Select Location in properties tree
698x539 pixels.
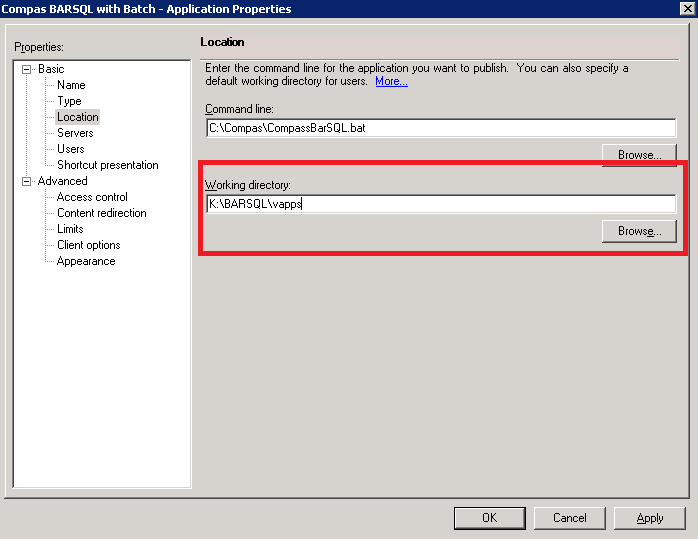tap(77, 117)
